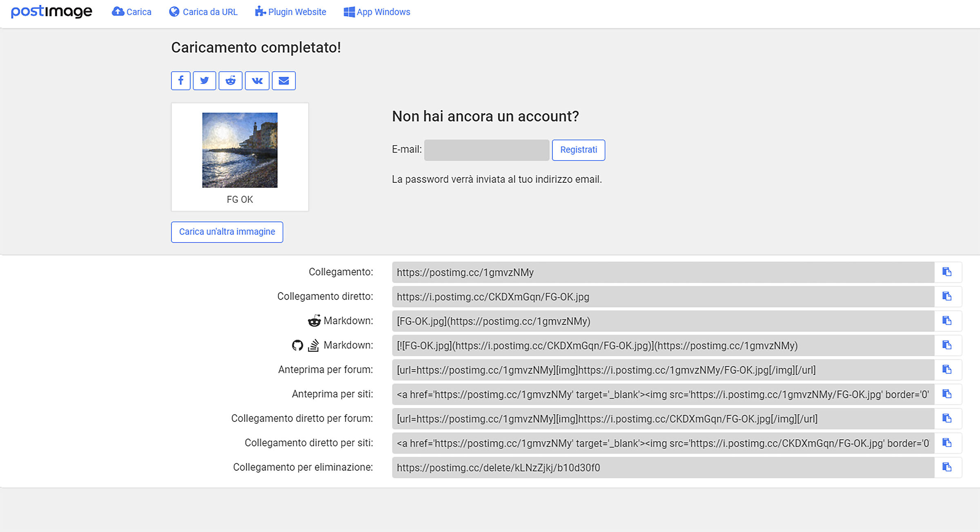This screenshot has height=532, width=980.
Task: Copy the GitHub Markdown code
Action: click(947, 346)
